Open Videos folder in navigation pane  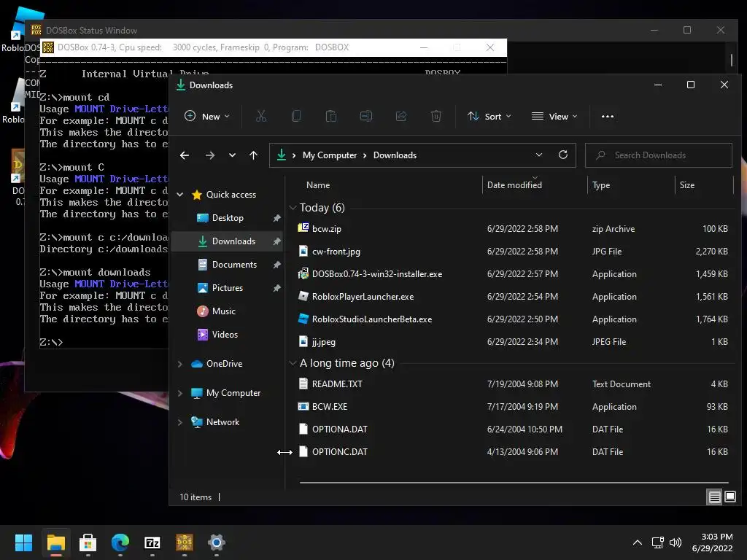point(225,334)
